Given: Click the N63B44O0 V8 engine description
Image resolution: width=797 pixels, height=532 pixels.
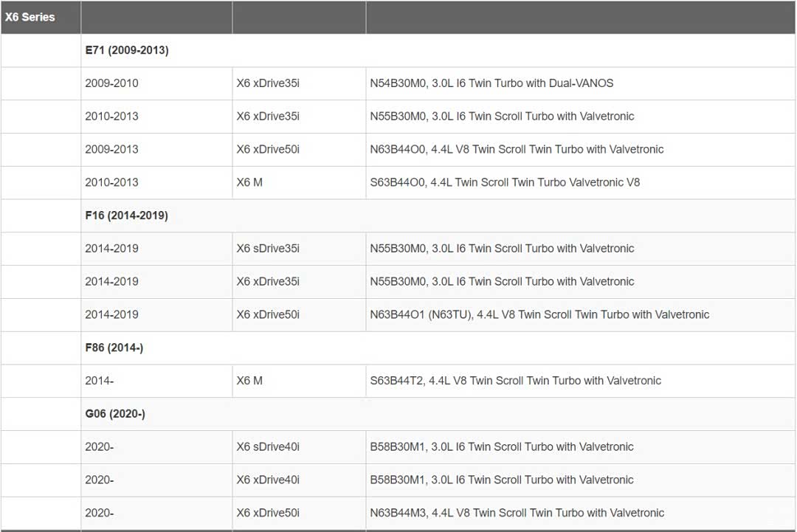Looking at the screenshot, I should coord(517,149).
